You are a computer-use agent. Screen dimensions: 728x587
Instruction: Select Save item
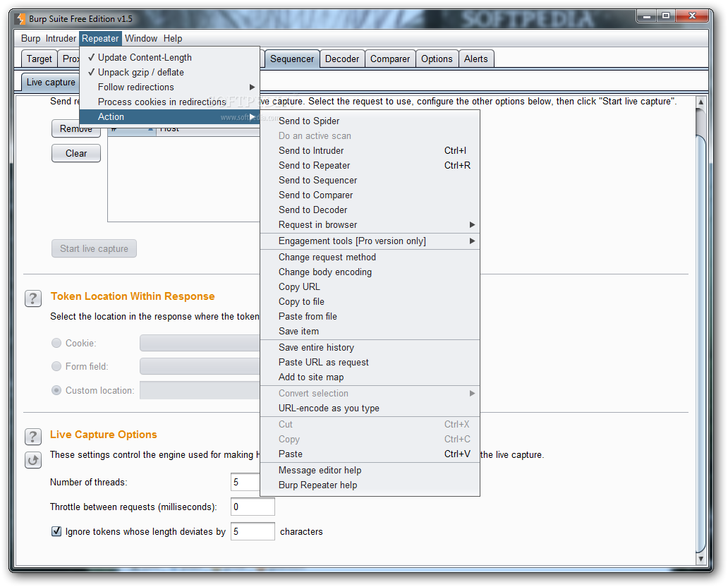[370, 332]
